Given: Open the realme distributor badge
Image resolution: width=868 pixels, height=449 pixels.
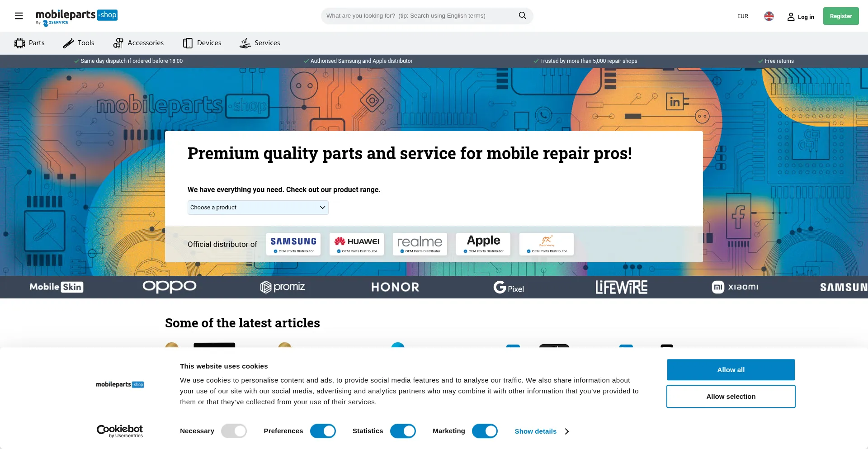Looking at the screenshot, I should coord(420,244).
